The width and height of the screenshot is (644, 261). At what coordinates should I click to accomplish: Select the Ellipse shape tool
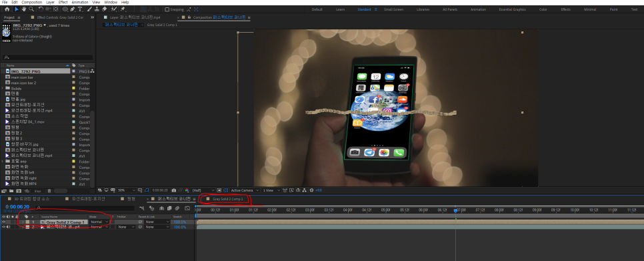tap(65, 9)
